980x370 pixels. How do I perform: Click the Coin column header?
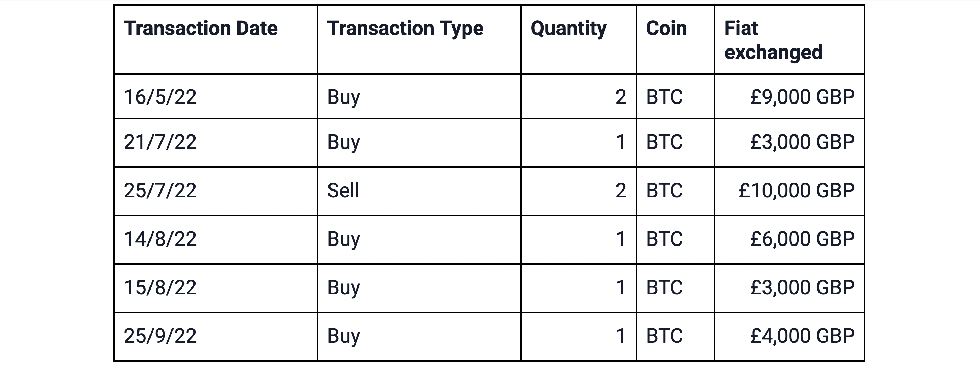coord(667,29)
